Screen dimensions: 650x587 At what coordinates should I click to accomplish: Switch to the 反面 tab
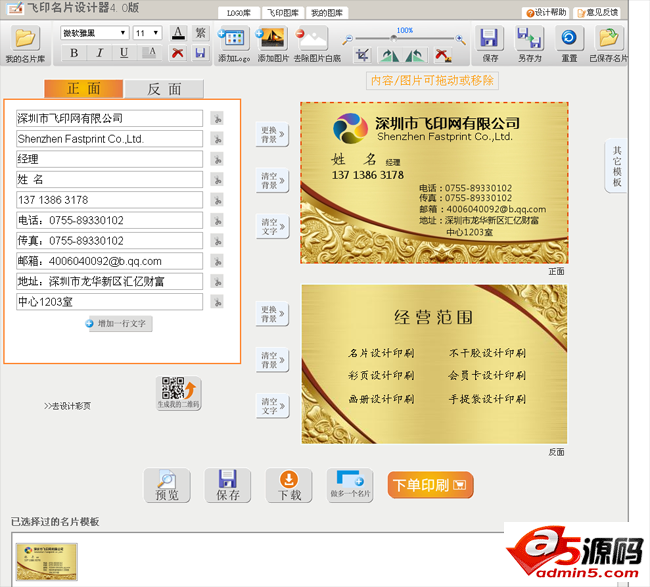[164, 89]
